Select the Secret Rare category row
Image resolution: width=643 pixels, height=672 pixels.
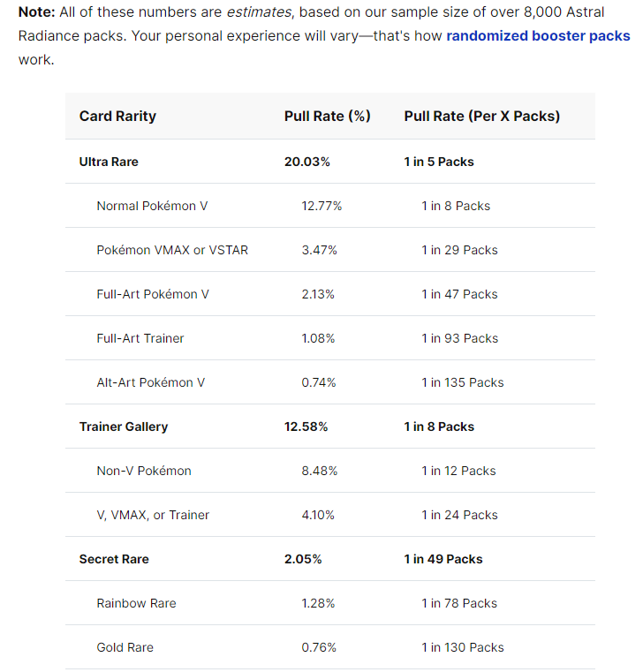(x=330, y=559)
